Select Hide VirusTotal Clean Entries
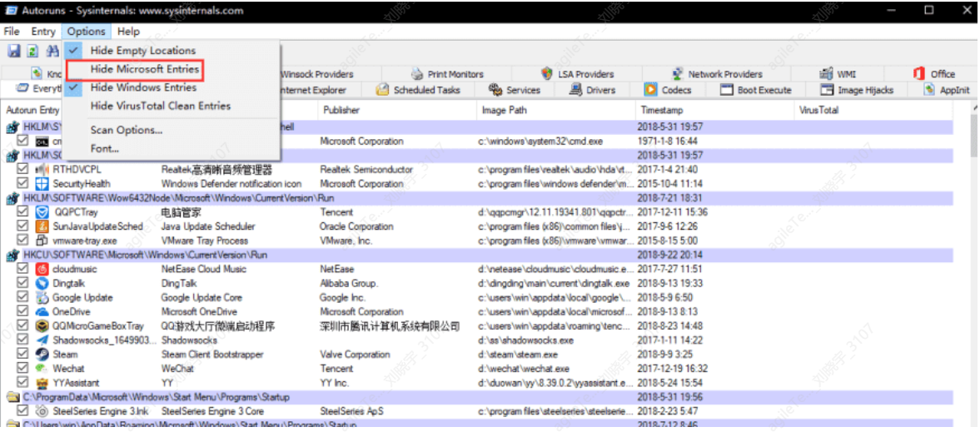This screenshot has height=432, width=980. 161,106
